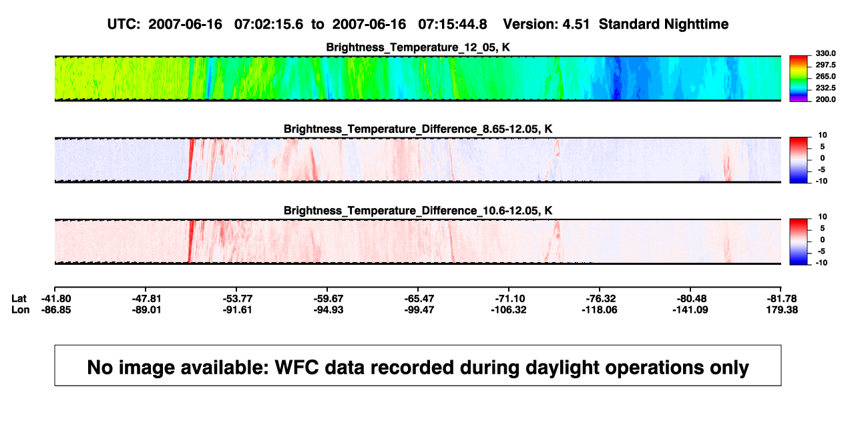Click the 8.65-12.05 difference data strip
The height and width of the screenshot is (445, 868).
(417, 160)
